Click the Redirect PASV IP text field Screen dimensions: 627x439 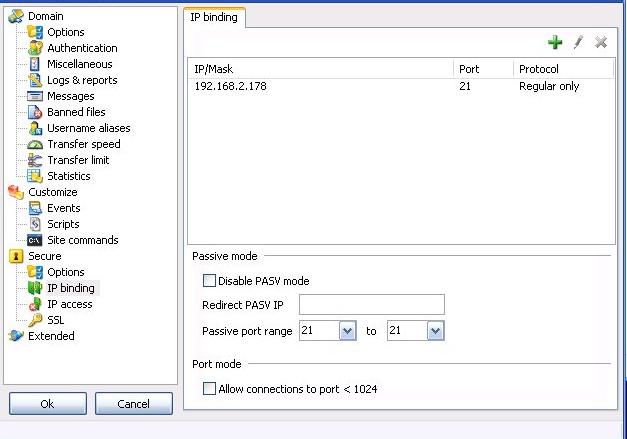click(x=371, y=305)
